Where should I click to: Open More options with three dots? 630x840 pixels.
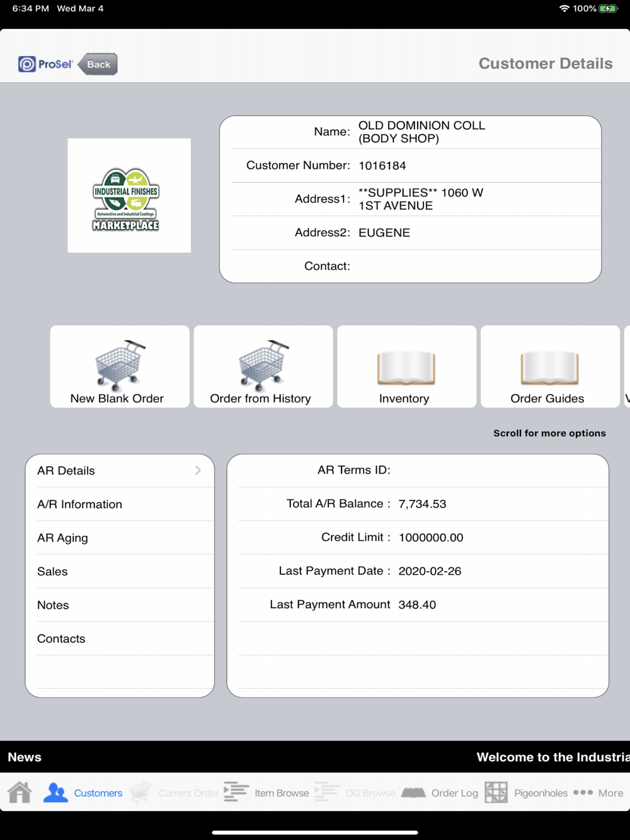[x=583, y=792]
